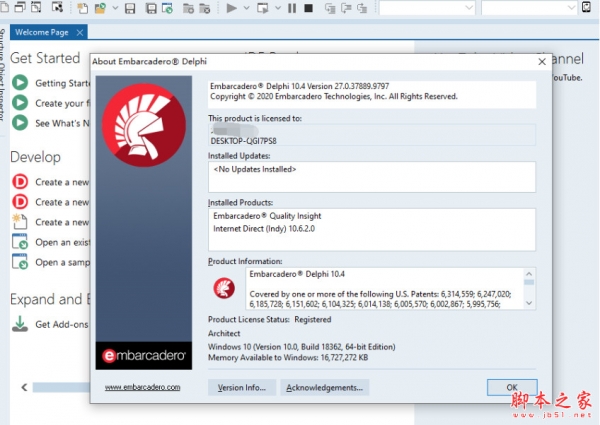Click Product Information scroll up arrow

pos(529,274)
